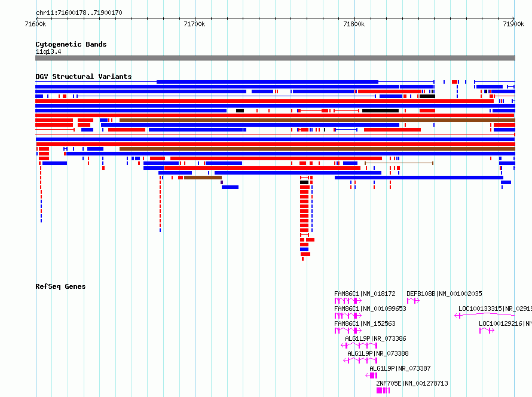The image size is (532, 397).
Task: Select the DEFB108B gene model glyph
Action: click(x=413, y=301)
